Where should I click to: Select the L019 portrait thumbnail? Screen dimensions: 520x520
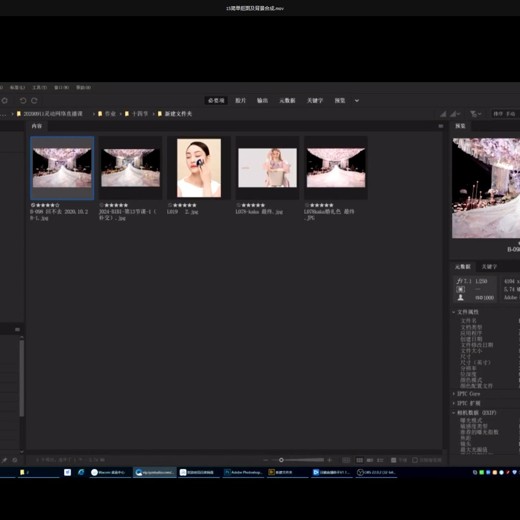199,168
